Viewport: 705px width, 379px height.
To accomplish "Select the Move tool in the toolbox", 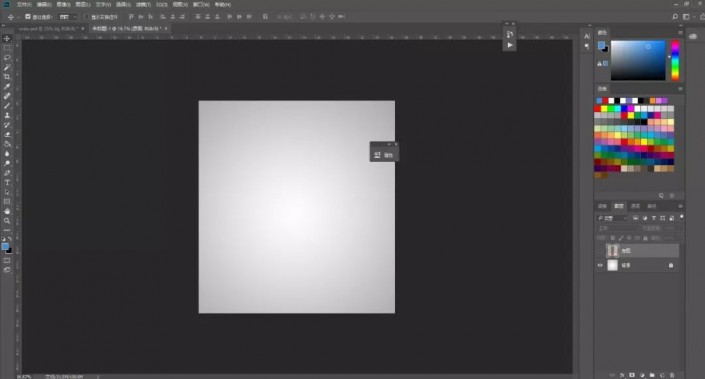I will (7, 39).
